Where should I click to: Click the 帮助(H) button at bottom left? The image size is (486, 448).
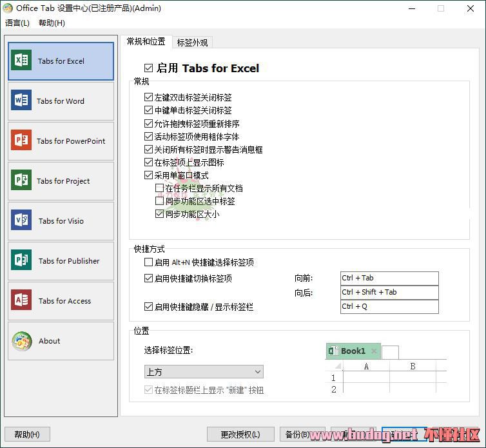coord(27,434)
